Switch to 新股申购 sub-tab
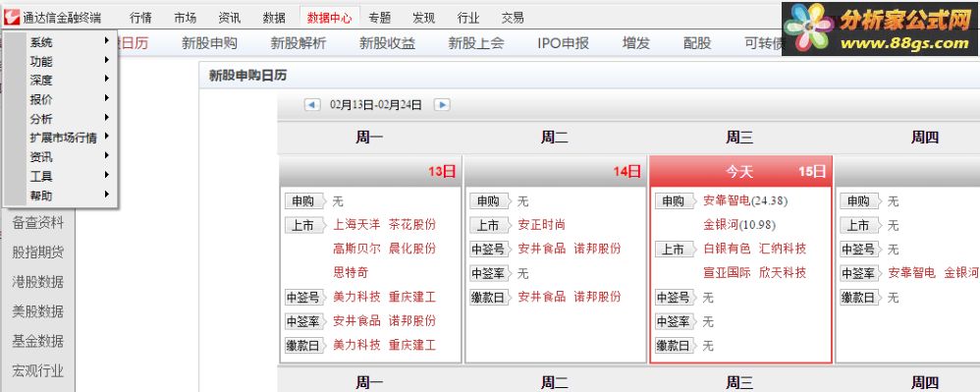 209,43
